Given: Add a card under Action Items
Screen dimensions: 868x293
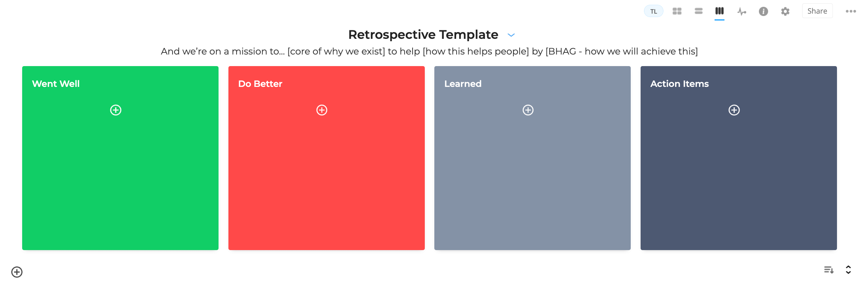Looking at the screenshot, I should 734,110.
